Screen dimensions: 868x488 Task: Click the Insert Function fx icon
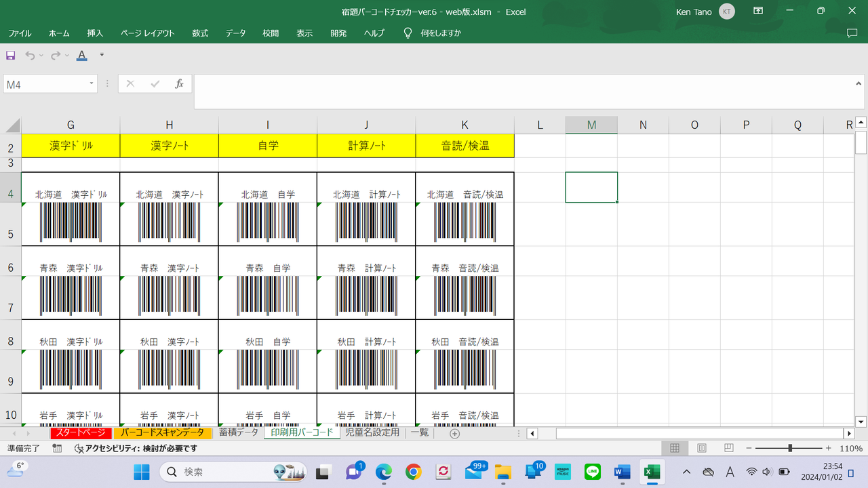pos(180,84)
